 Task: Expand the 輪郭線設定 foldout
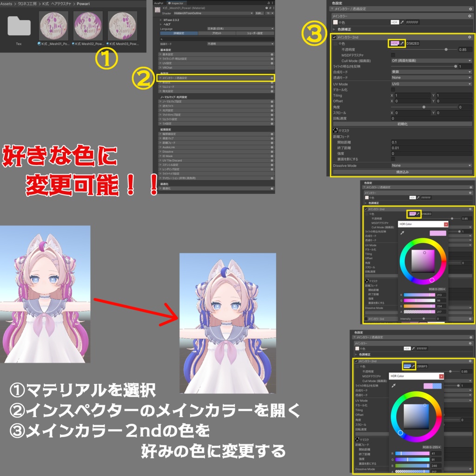pyautogui.click(x=217, y=134)
